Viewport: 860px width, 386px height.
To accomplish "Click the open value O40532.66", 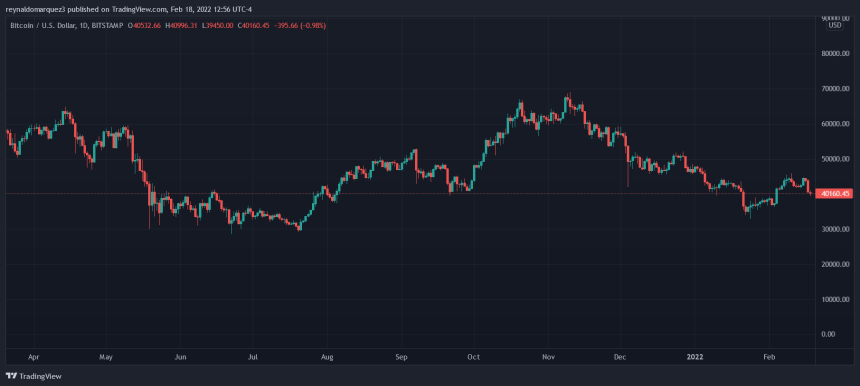I will 144,25.
